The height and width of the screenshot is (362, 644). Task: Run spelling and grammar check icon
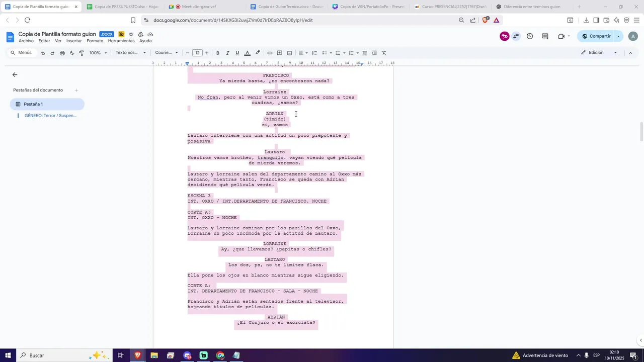tap(72, 53)
